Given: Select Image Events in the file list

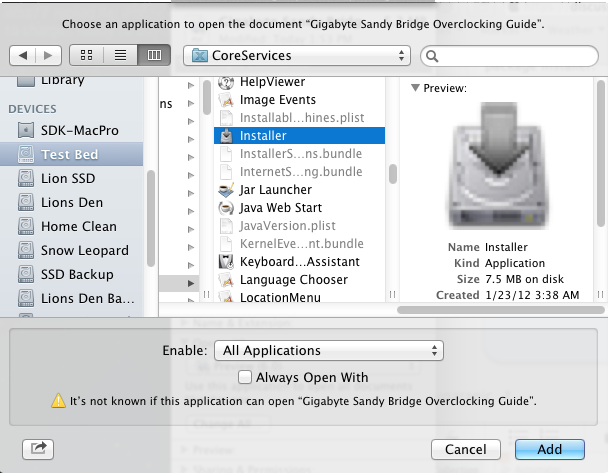Looking at the screenshot, I should pos(299,100).
